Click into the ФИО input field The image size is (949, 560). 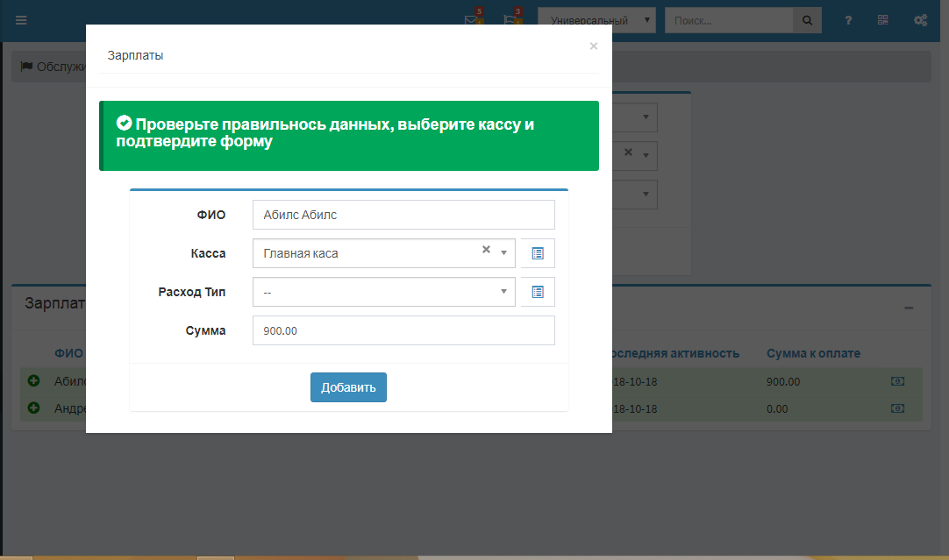[403, 215]
